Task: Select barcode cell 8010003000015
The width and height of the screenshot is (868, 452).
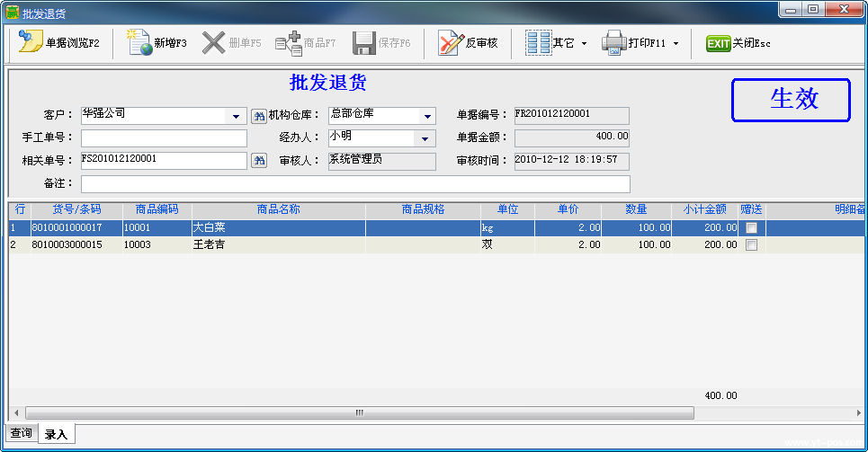Action: click(76, 244)
